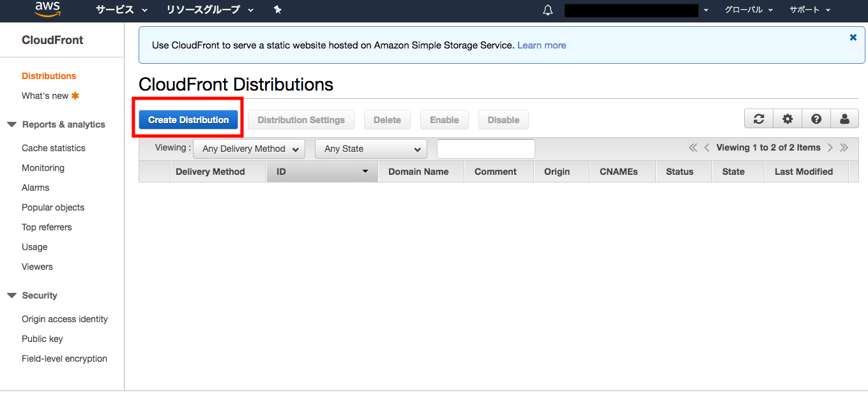Dismiss the static website info banner

click(853, 38)
